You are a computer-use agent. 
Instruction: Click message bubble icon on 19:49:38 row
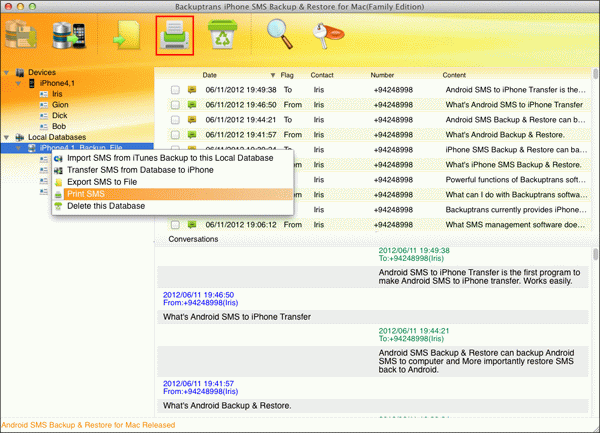tap(192, 90)
